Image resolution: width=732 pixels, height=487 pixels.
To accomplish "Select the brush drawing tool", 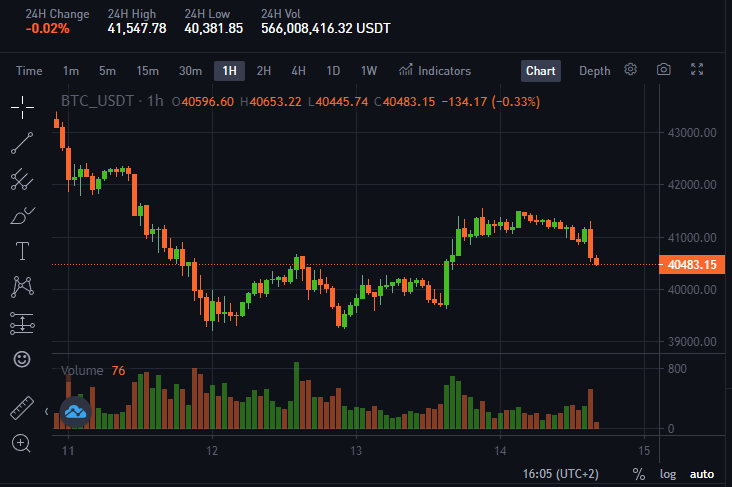I will (22, 215).
